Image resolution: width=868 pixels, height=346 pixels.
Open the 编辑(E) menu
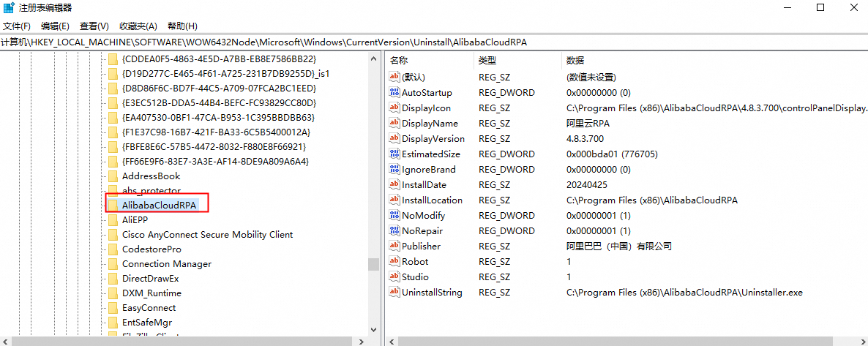pyautogui.click(x=55, y=26)
